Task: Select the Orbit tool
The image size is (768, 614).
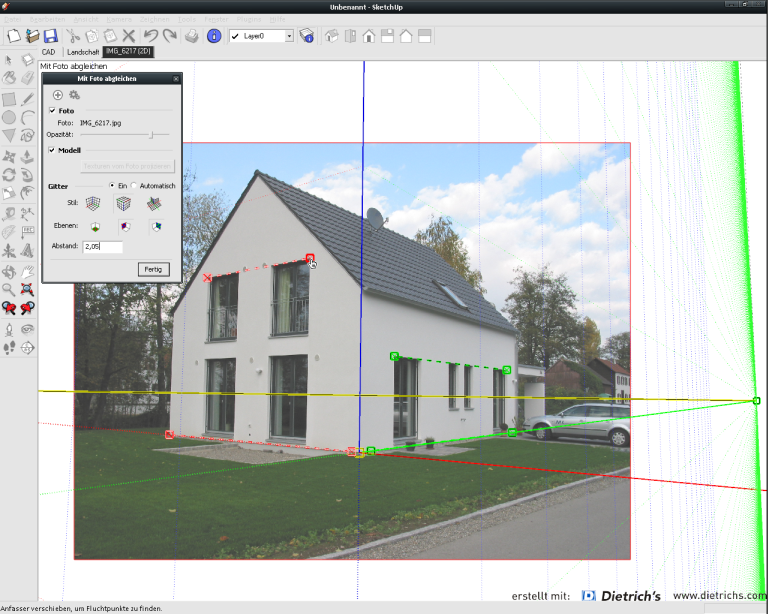Action: pyautogui.click(x=9, y=271)
